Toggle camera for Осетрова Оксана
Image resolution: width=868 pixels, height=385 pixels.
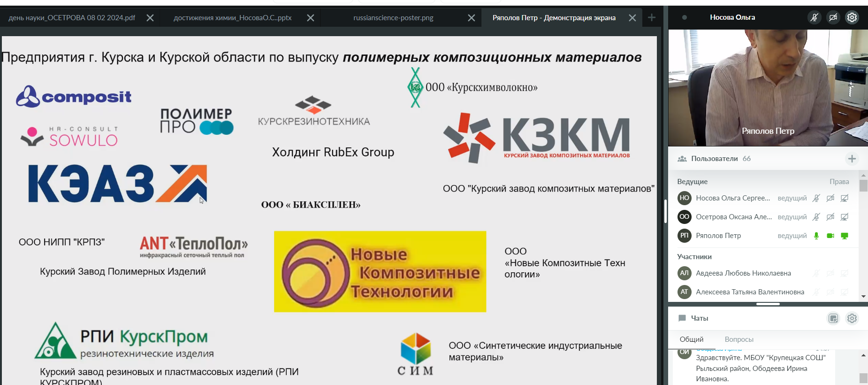point(830,217)
